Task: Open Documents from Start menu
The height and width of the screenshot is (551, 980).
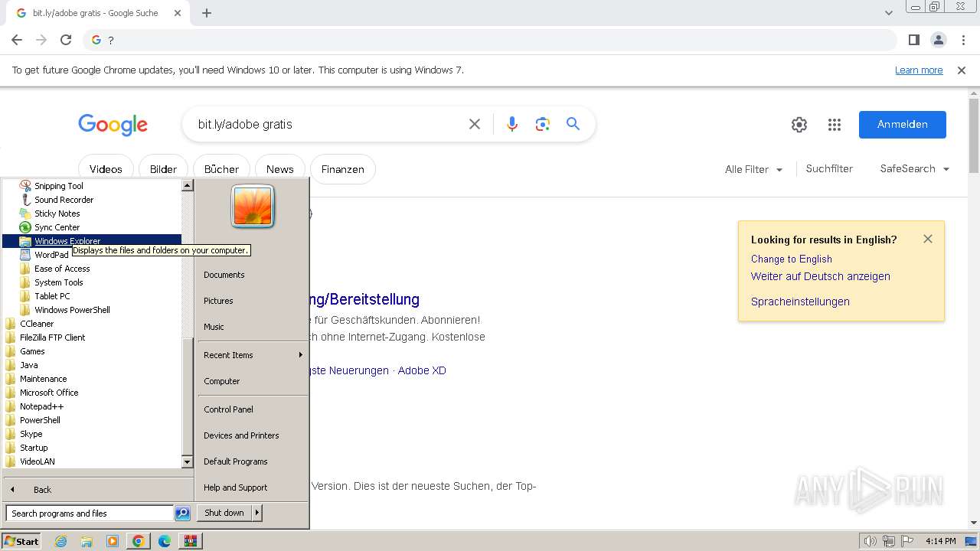Action: (224, 275)
